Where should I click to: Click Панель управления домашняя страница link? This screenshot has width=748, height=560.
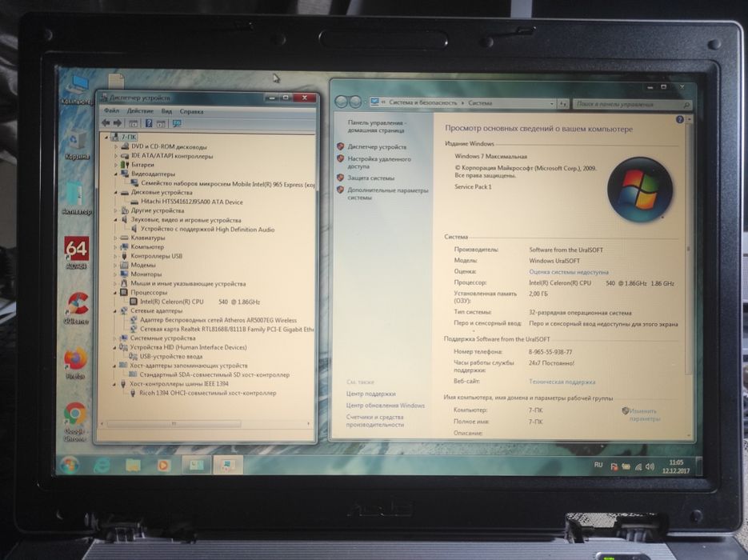[x=376, y=126]
